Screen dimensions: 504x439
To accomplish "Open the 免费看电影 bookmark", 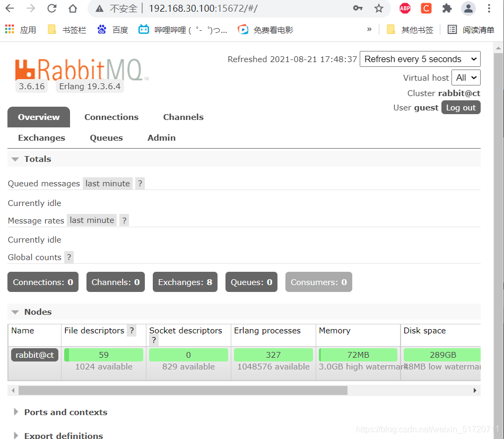I will tap(265, 30).
